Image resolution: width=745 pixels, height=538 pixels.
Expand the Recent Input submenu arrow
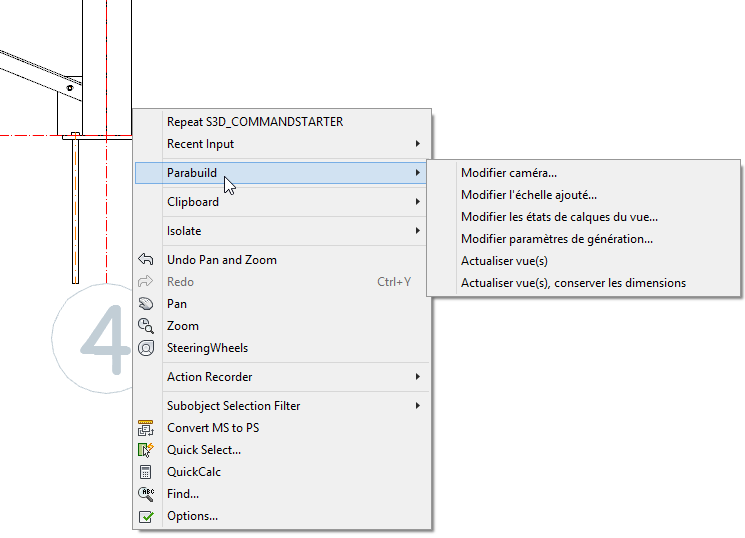coord(418,144)
